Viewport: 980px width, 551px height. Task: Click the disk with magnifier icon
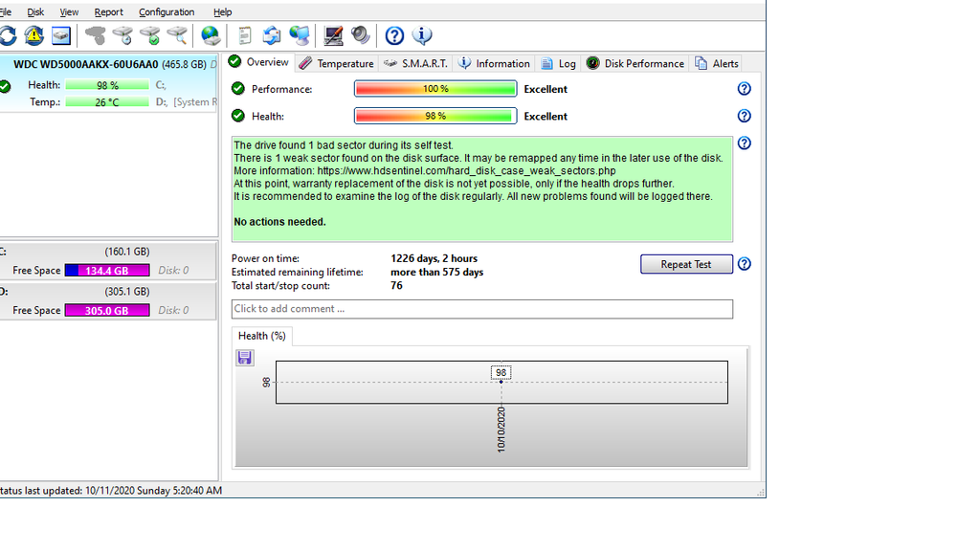[x=177, y=35]
